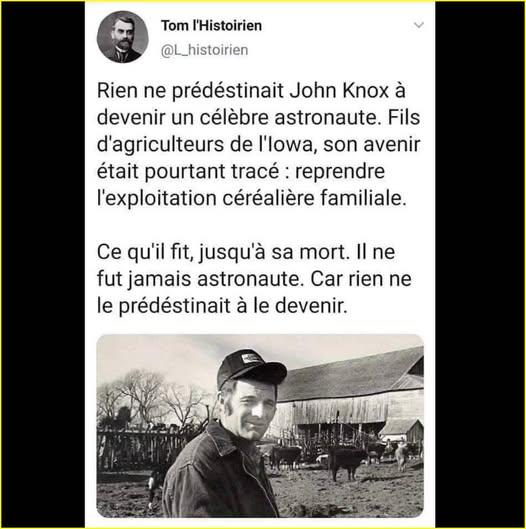526x529 pixels.
Task: Select the first paragraph about John Knox
Action: pos(258,144)
